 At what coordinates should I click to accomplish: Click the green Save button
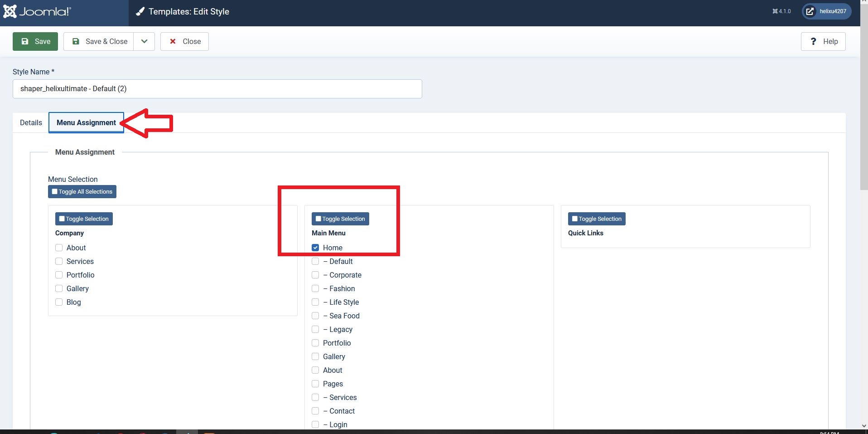pyautogui.click(x=35, y=41)
